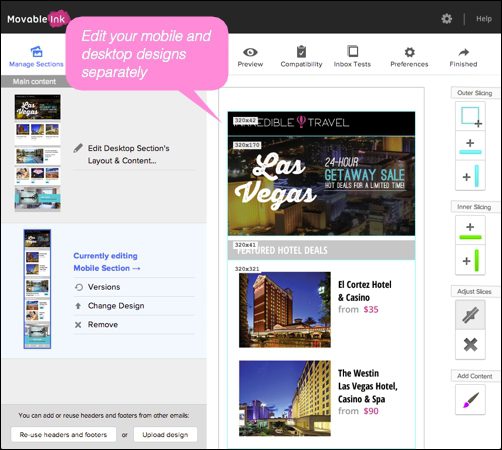Click The Westin Las Vegas Hotel text
The height and width of the screenshot is (450, 502).
368,386
